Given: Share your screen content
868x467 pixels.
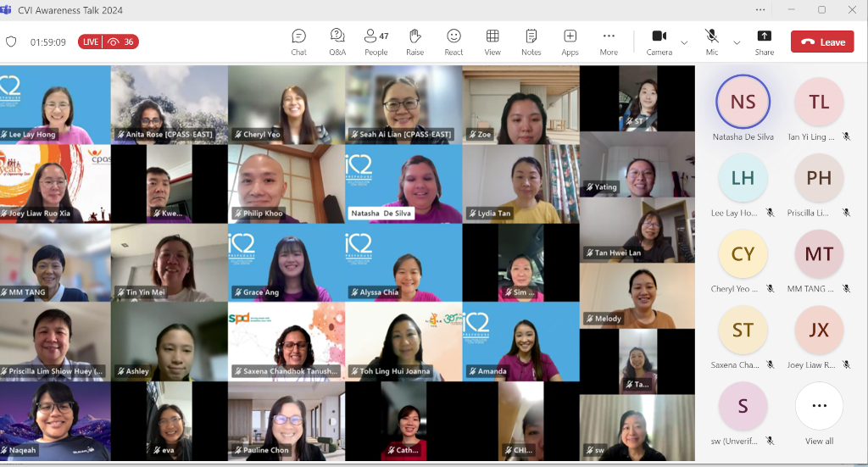Looking at the screenshot, I should [x=764, y=42].
